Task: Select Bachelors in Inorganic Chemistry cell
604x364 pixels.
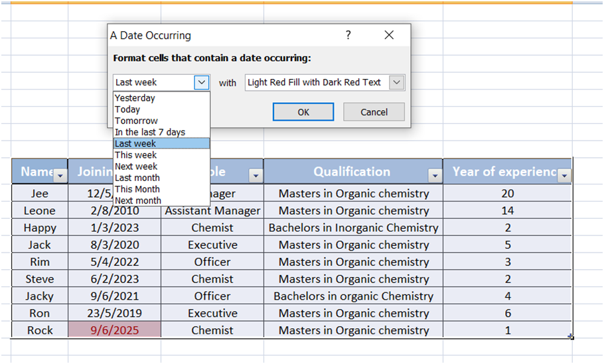Action: coord(353,227)
